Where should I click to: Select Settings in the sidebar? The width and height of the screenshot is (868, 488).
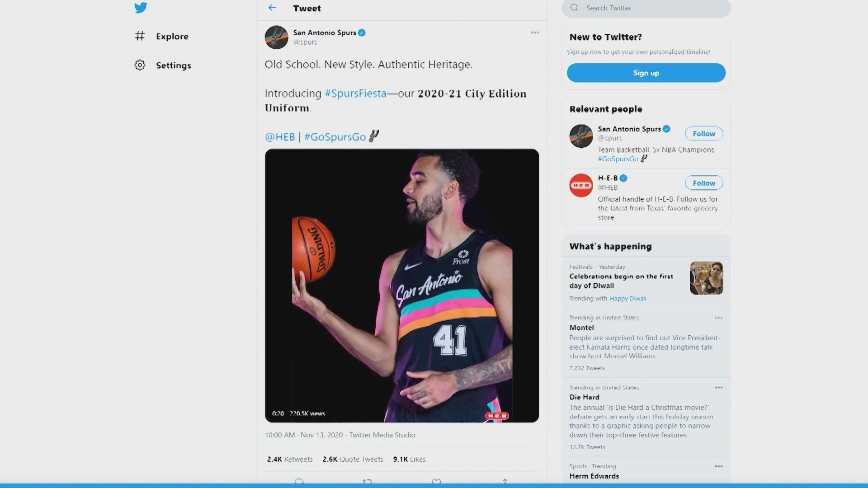(173, 66)
